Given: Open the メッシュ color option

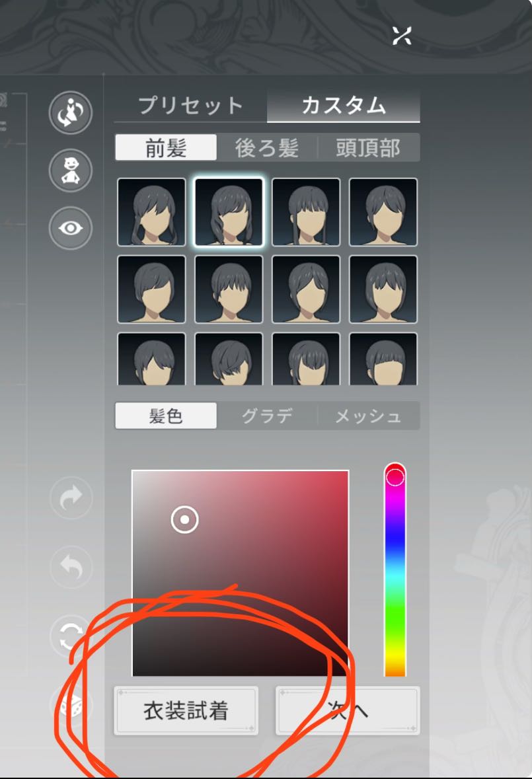Looking at the screenshot, I should coord(368,416).
